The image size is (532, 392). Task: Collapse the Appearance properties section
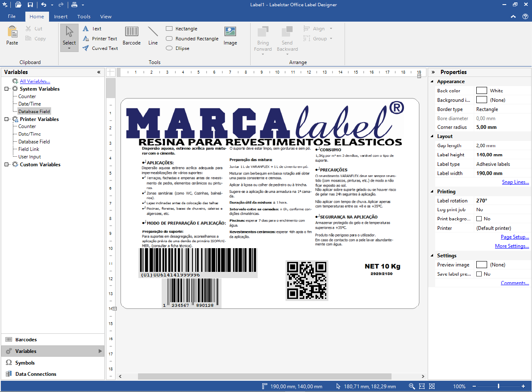coord(433,81)
